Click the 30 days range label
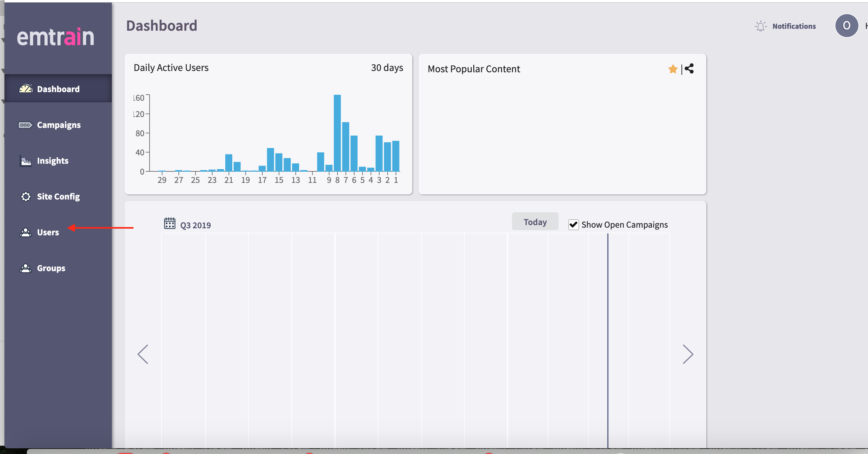Image resolution: width=868 pixels, height=454 pixels. pos(387,67)
